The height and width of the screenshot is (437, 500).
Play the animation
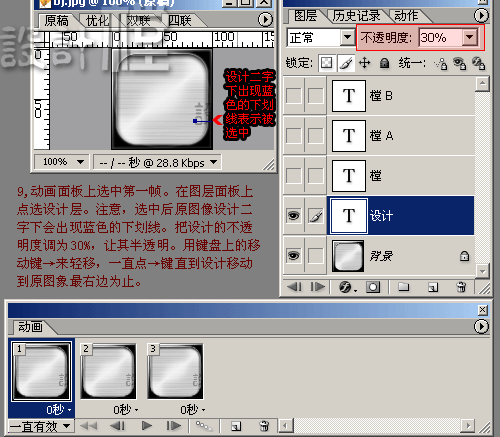coord(147,426)
